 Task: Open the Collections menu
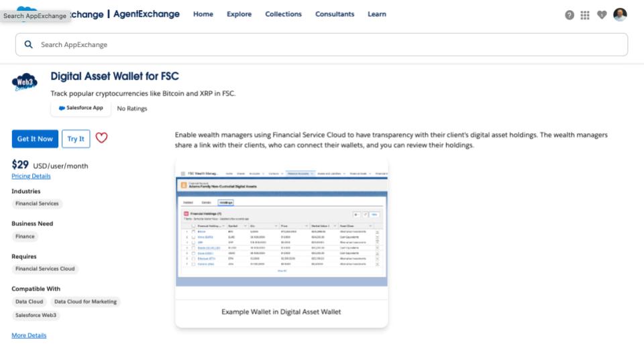coord(283,14)
